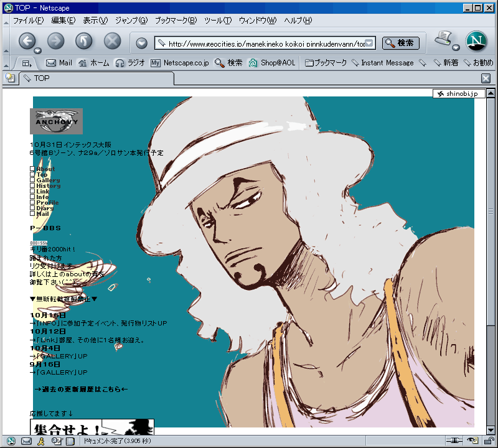Open the Back button history dropdown arrow
This screenshot has height=448, width=498.
(38, 51)
